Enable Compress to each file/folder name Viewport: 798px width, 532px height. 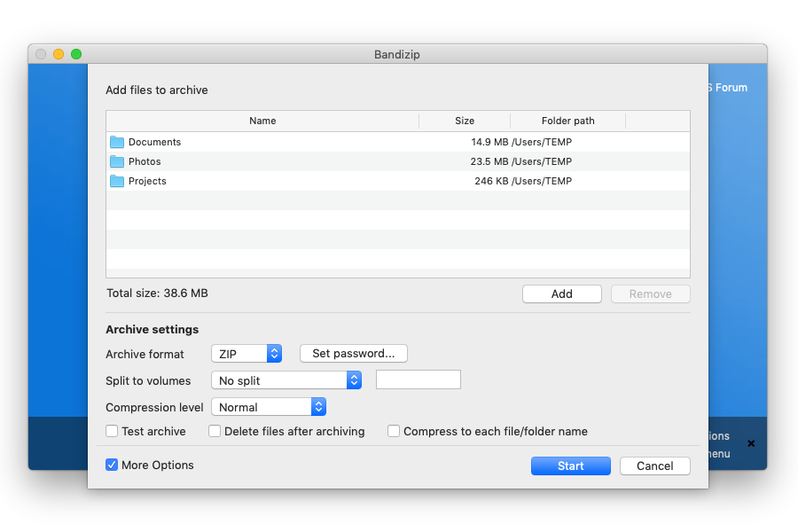(x=394, y=432)
